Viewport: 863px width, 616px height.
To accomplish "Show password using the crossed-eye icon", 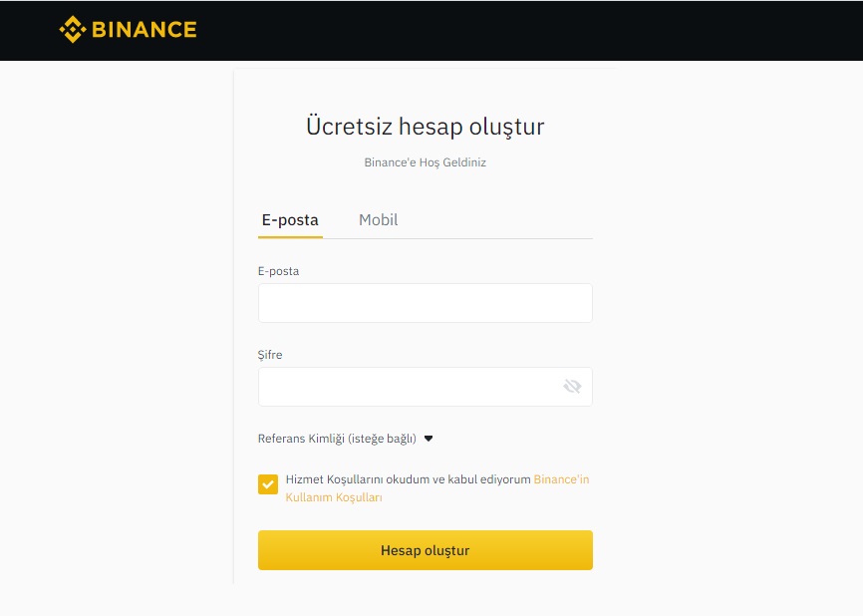I will [572, 387].
